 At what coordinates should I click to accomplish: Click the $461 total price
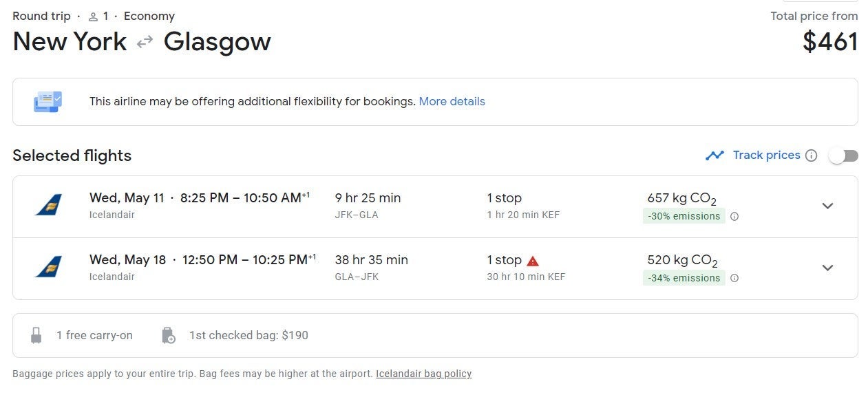tap(830, 42)
